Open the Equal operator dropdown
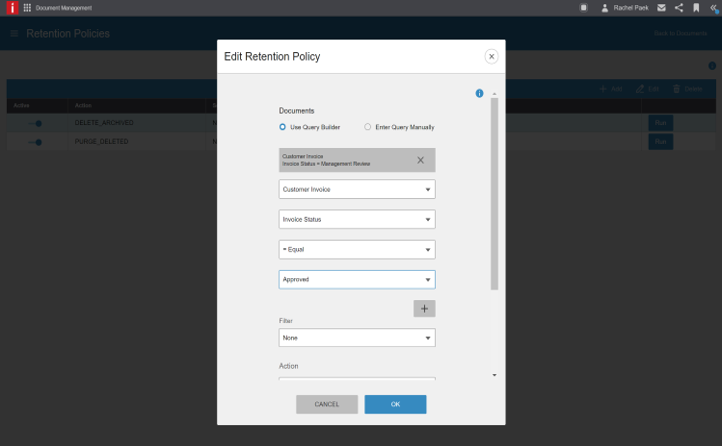The image size is (722, 446). [356, 249]
